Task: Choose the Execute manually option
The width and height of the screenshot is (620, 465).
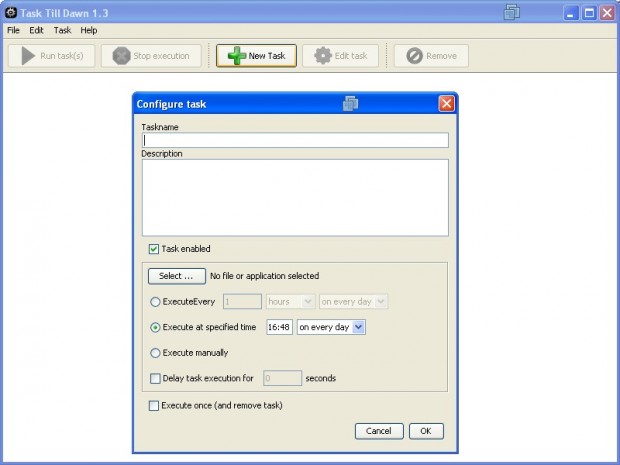Action: 154,353
